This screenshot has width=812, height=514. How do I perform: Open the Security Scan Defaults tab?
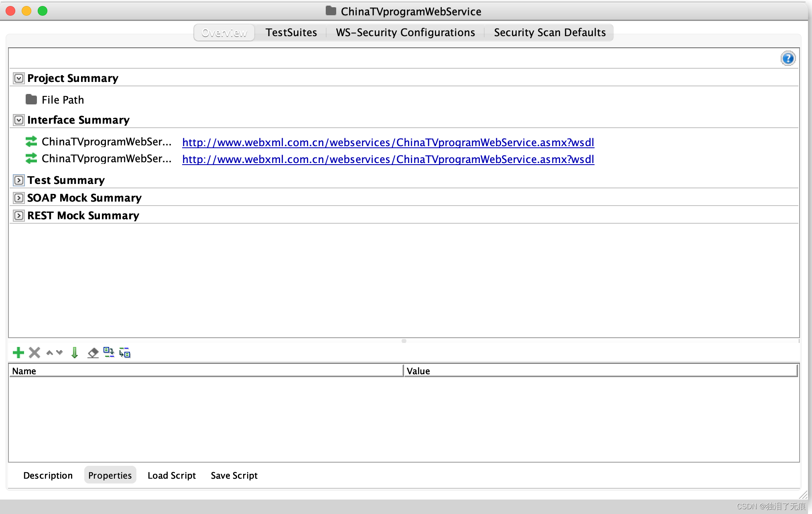pyautogui.click(x=550, y=33)
